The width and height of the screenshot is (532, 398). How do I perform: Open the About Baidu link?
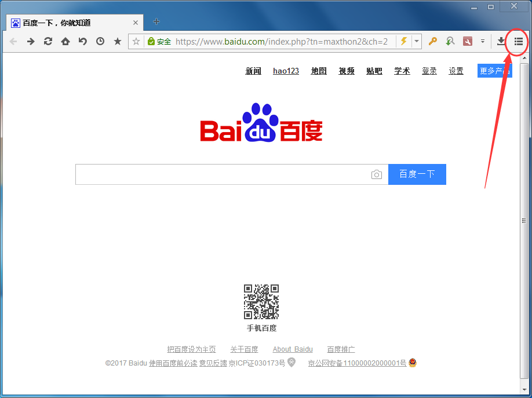click(293, 349)
